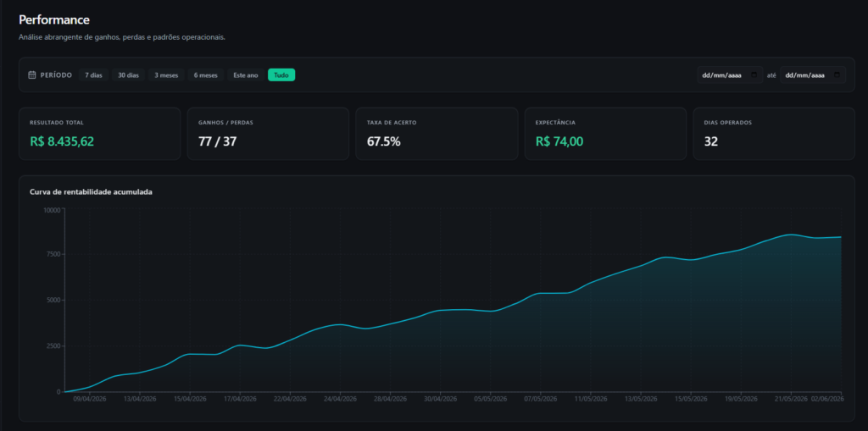
Task: Click the Taxa de Acerto 67.5% card
Action: click(x=437, y=133)
